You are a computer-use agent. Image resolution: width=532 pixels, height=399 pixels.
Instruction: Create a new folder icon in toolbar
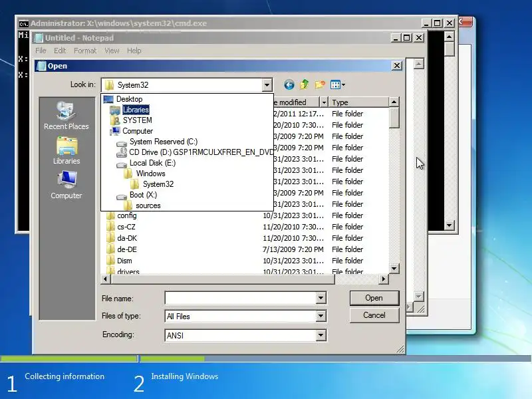[320, 84]
